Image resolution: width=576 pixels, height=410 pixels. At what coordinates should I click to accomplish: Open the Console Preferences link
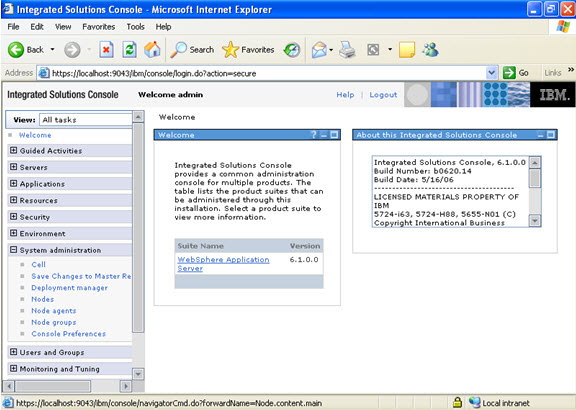coord(68,334)
